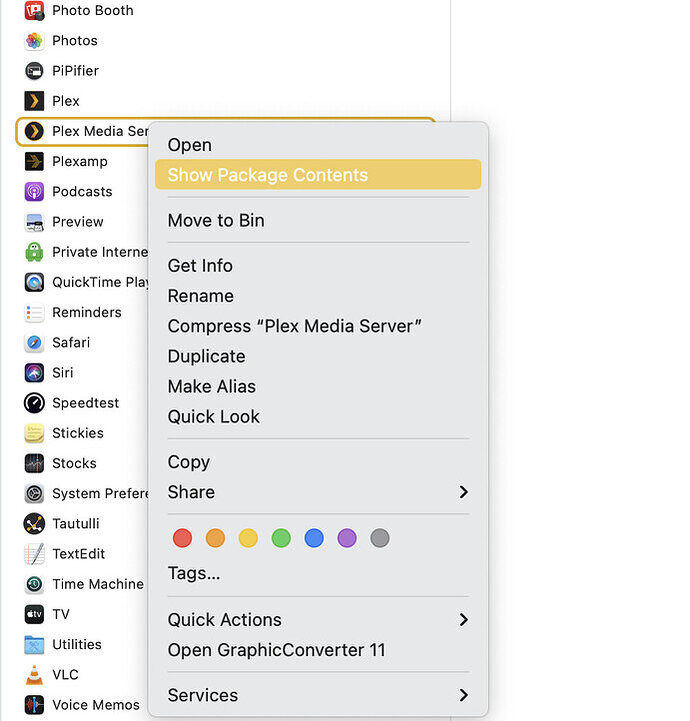The height and width of the screenshot is (721, 690).
Task: Click the Plex Media Server icon
Action: click(34, 132)
